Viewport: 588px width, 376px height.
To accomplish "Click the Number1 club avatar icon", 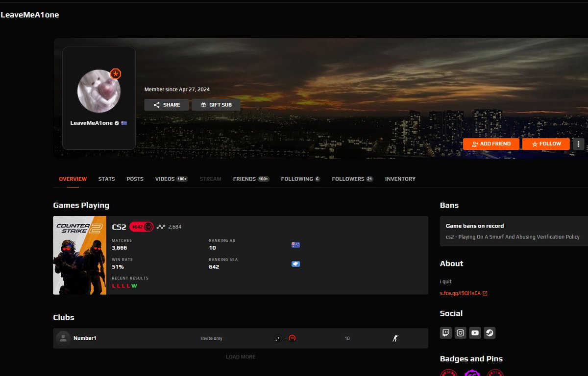I will (63, 338).
